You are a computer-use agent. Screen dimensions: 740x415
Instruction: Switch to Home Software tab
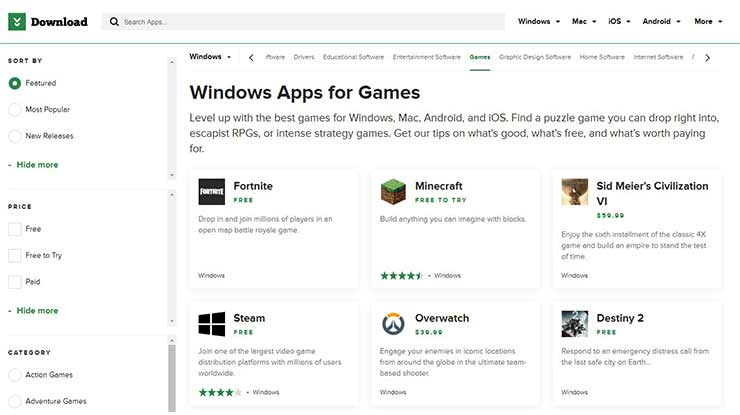point(602,57)
